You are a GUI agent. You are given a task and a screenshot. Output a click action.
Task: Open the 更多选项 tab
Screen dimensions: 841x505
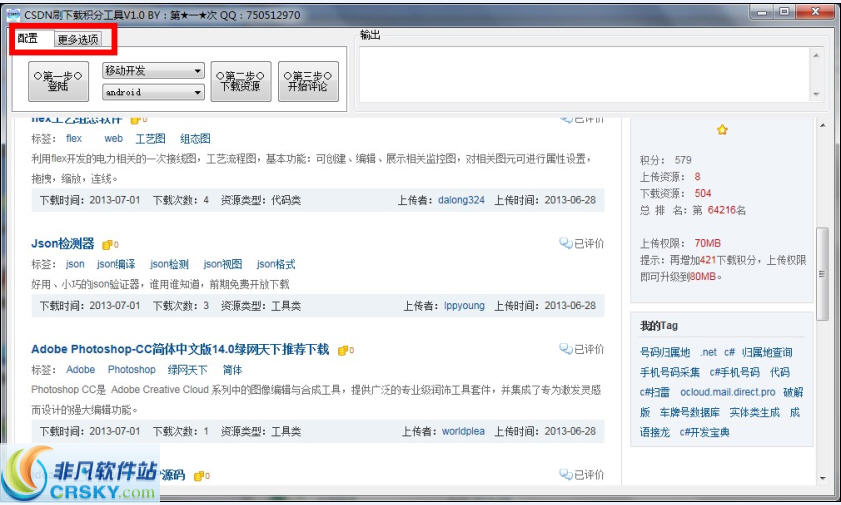[78, 39]
